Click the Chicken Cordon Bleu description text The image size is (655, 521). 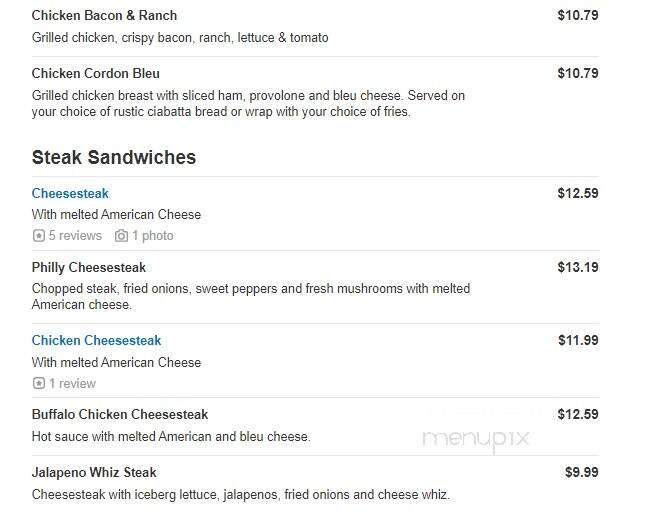point(248,104)
